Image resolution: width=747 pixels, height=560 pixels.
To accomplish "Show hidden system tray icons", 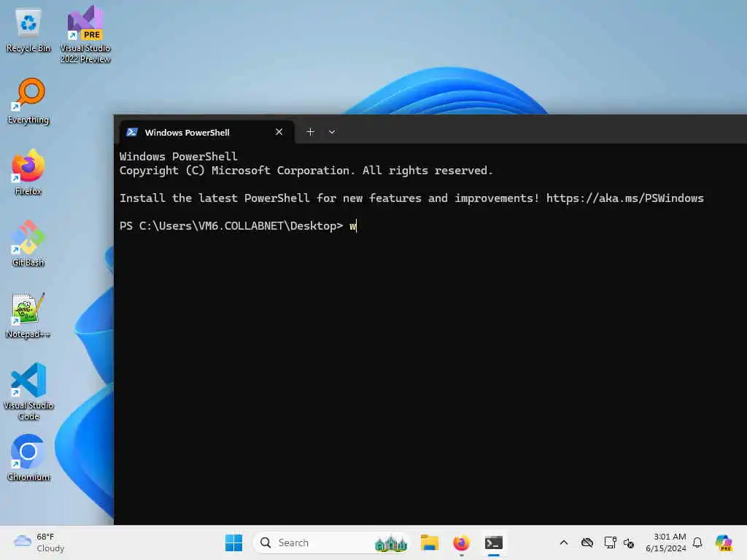I will (564, 542).
